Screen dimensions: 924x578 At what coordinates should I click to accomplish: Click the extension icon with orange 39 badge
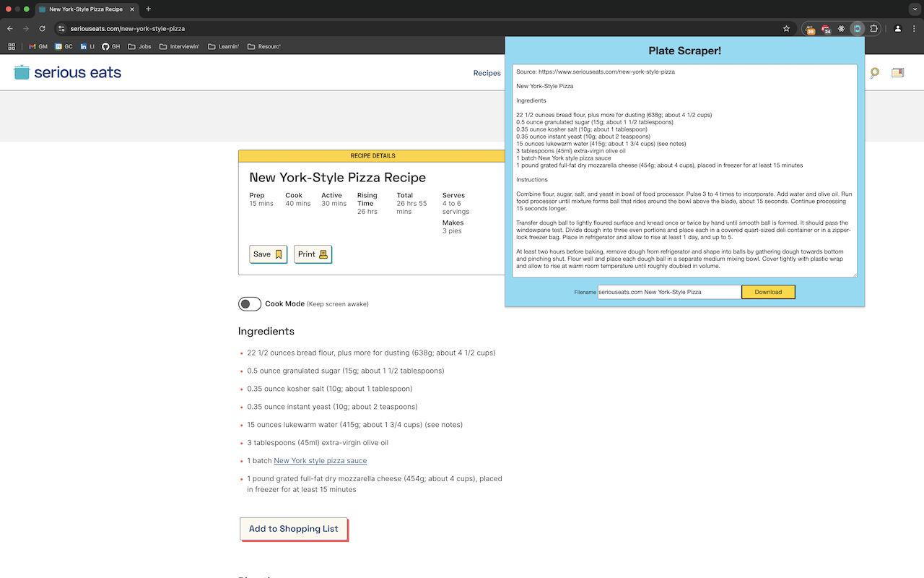pos(811,29)
